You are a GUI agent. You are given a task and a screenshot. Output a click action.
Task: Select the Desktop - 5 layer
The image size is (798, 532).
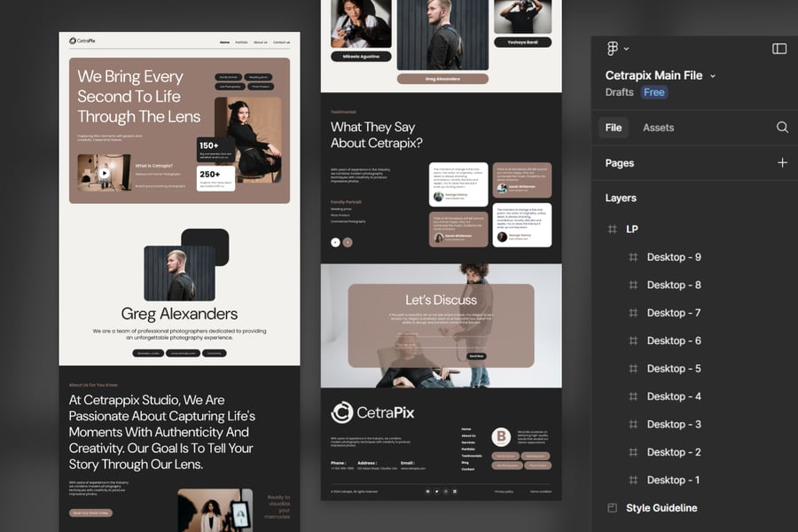(x=674, y=369)
